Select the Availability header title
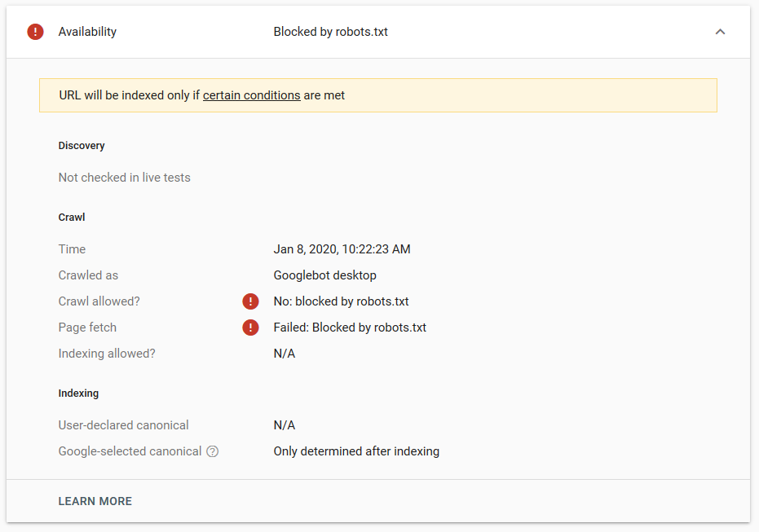Screen dimensions: 759x532 coord(87,32)
